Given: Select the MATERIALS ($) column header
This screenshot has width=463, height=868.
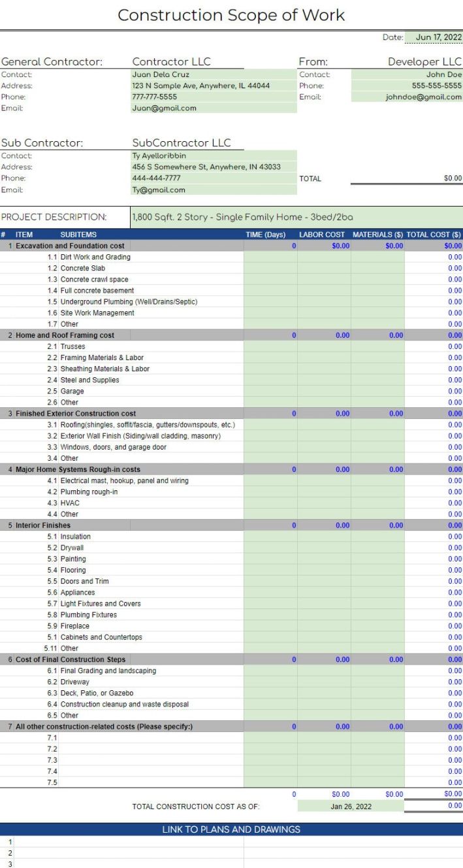Looking at the screenshot, I should coord(377,235).
